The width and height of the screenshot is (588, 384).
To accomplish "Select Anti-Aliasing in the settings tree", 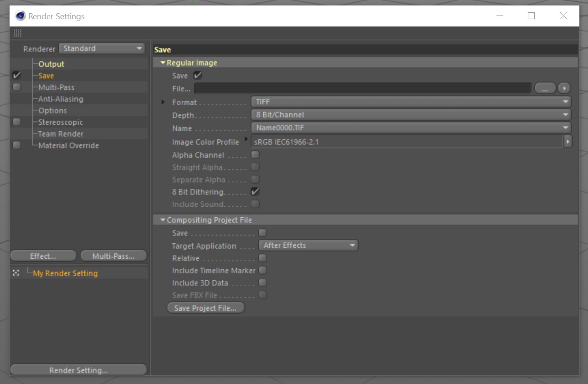I will [61, 99].
